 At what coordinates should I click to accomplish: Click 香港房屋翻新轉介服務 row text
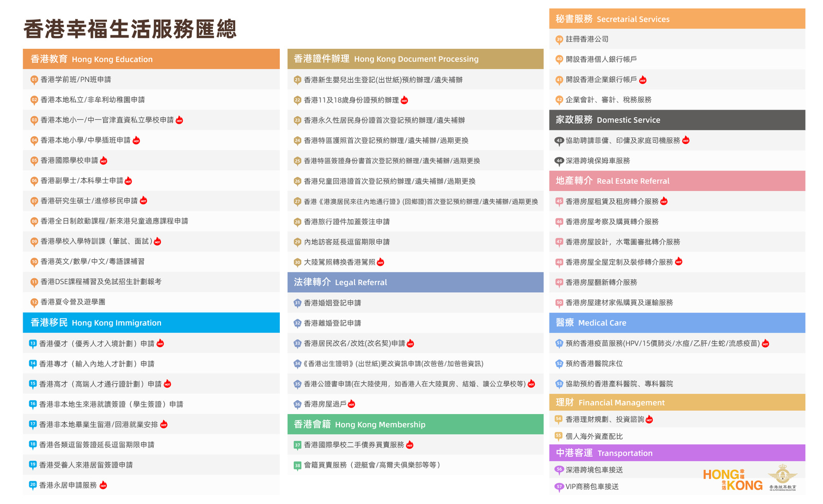click(x=601, y=282)
